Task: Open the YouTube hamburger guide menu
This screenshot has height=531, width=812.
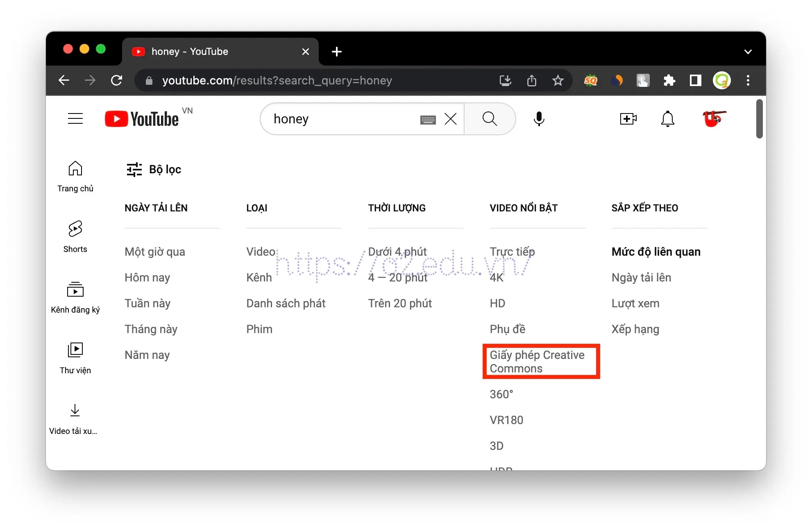Action: pyautogui.click(x=75, y=119)
